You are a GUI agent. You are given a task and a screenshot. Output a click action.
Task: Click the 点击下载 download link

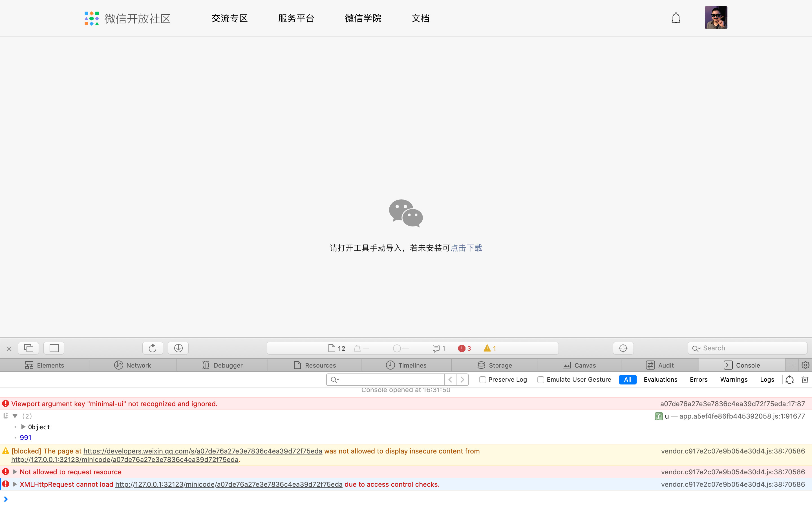pos(466,248)
